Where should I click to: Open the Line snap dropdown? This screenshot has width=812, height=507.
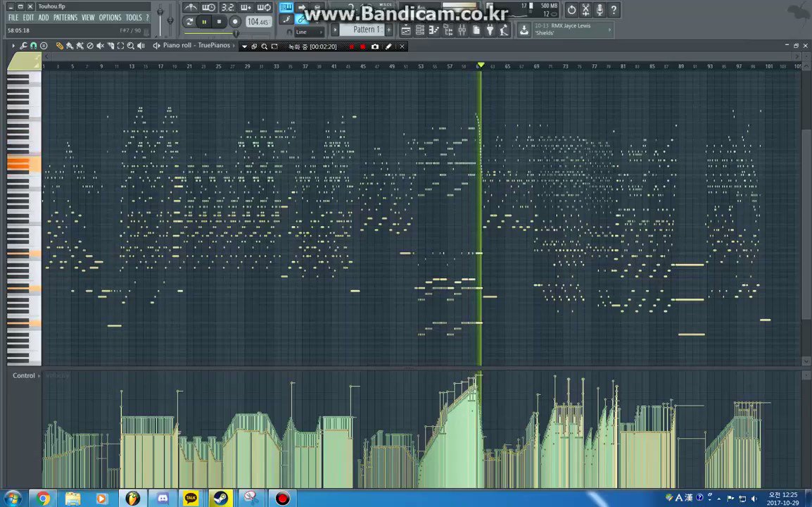click(309, 32)
